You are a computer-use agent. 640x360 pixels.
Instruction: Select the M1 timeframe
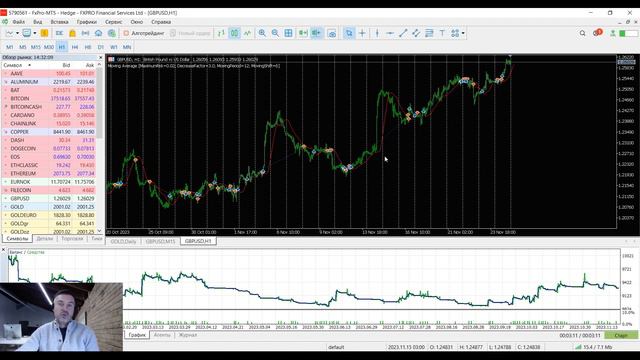click(x=10, y=47)
